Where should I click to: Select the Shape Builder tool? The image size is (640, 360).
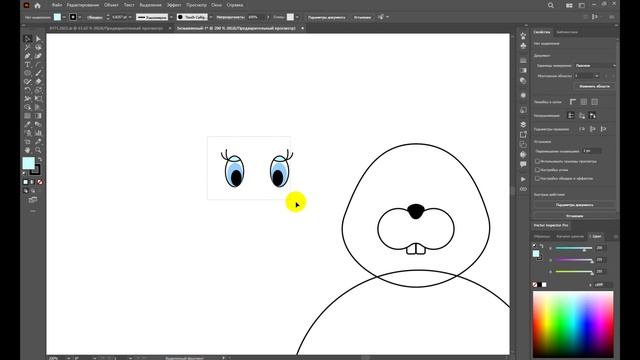pyautogui.click(x=28, y=107)
